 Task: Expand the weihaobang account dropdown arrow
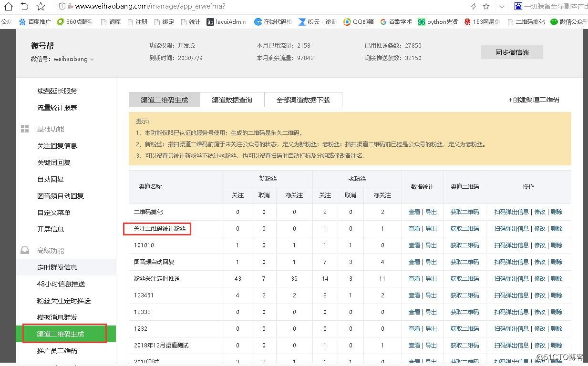pyautogui.click(x=92, y=60)
